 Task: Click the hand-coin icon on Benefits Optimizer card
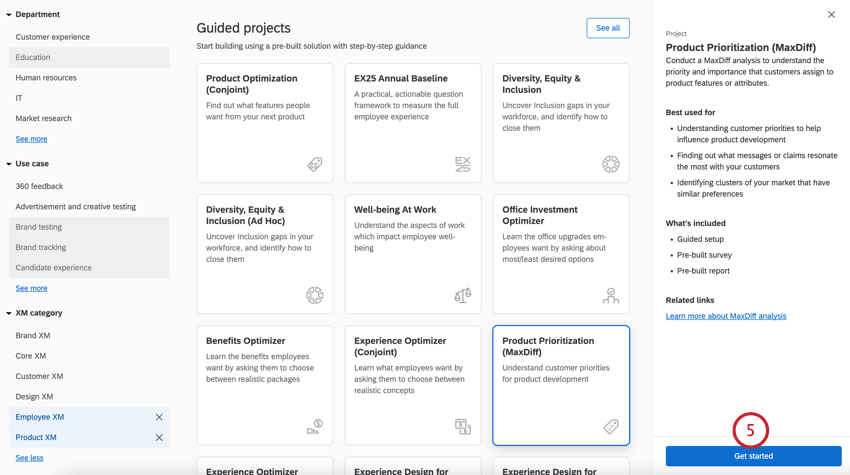point(314,427)
